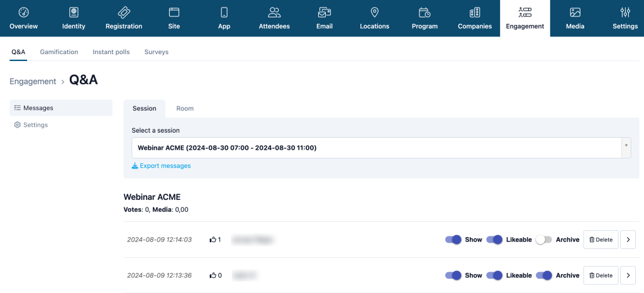
Task: Click the download icon beside Export messages
Action: pyautogui.click(x=135, y=166)
